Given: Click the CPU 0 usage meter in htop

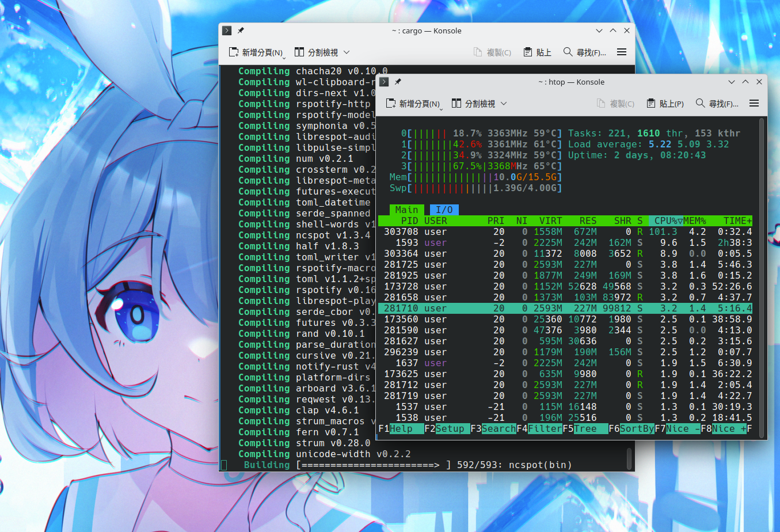Looking at the screenshot, I should point(481,133).
